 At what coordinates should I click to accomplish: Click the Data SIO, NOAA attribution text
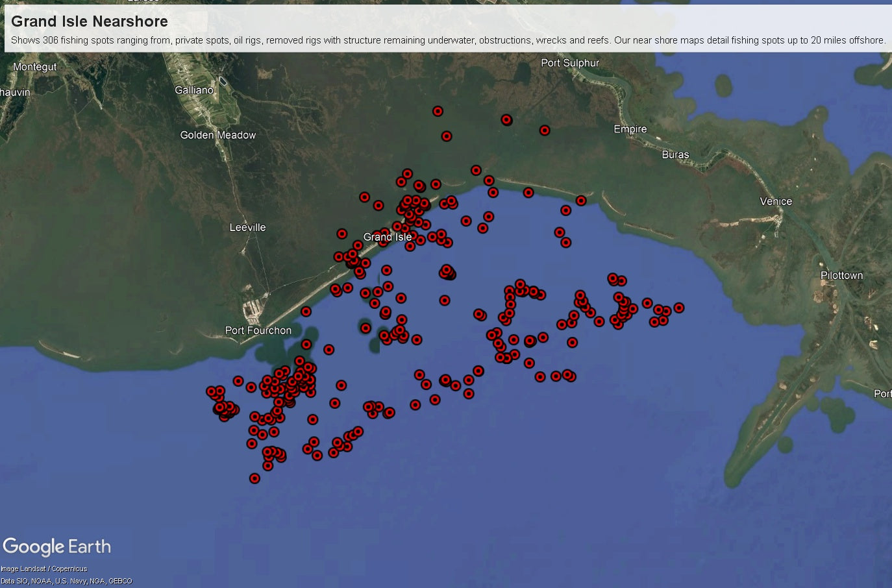(66, 581)
